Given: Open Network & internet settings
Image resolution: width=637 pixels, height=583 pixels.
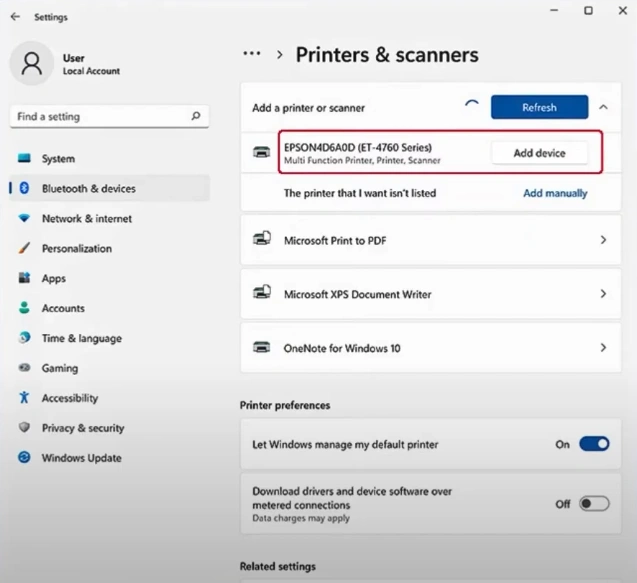Looking at the screenshot, I should tap(86, 218).
